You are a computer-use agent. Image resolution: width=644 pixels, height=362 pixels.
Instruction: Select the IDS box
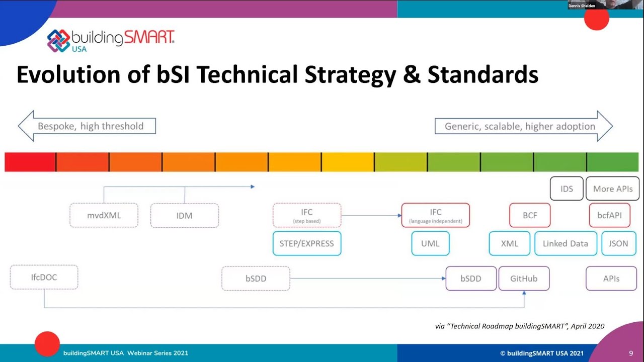click(567, 189)
